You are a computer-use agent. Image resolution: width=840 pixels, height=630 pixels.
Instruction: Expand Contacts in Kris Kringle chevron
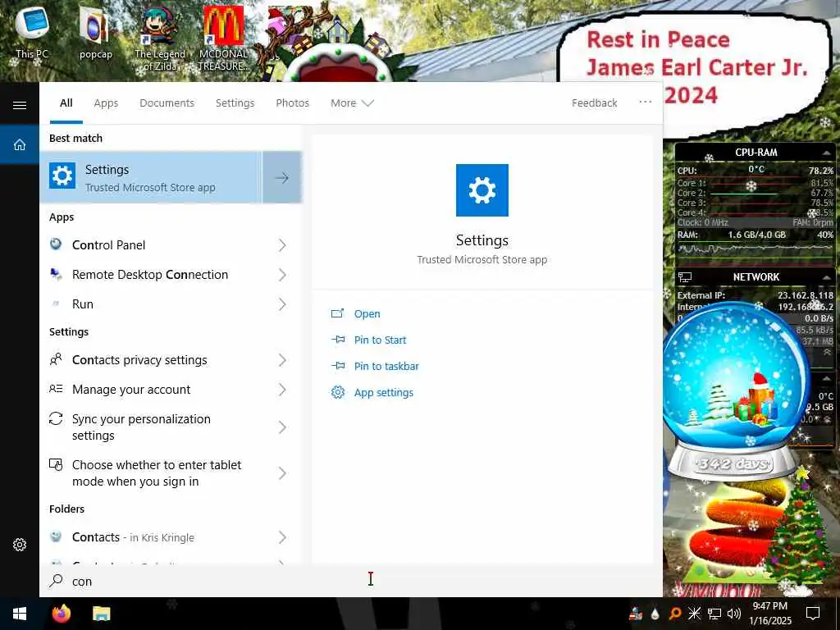click(x=282, y=537)
